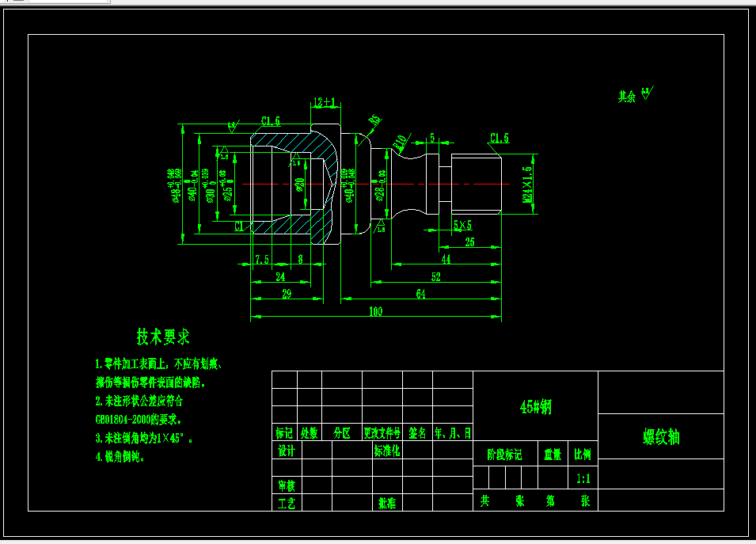This screenshot has height=544, width=756.
Task: Click the C1.5 chamfer above the hatched section
Action: pos(271,120)
